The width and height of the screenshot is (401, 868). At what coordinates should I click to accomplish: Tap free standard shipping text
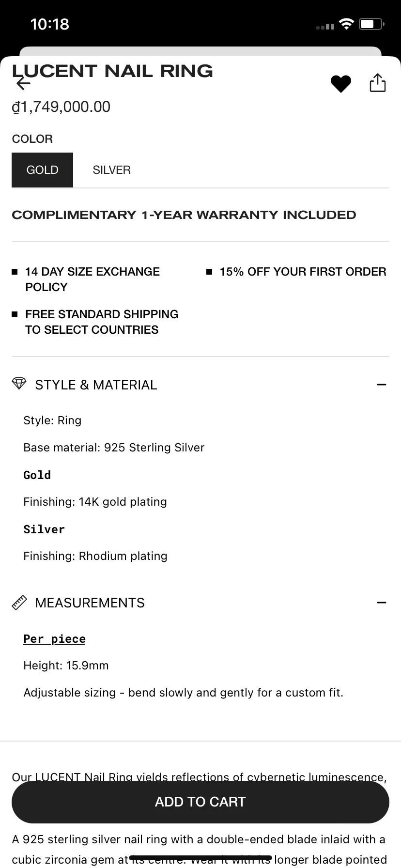[102, 322]
